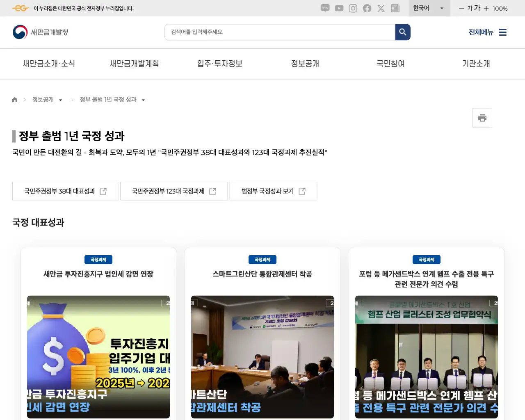Open the 새만금개발계획 menu

coord(134,64)
